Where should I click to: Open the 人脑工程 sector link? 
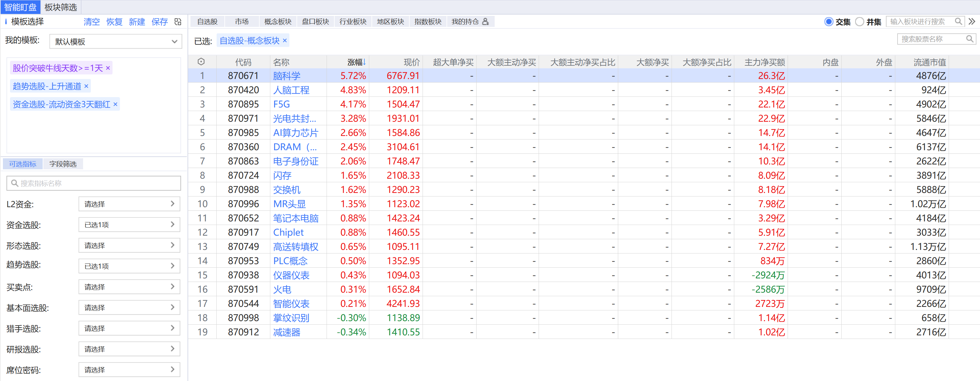click(291, 90)
